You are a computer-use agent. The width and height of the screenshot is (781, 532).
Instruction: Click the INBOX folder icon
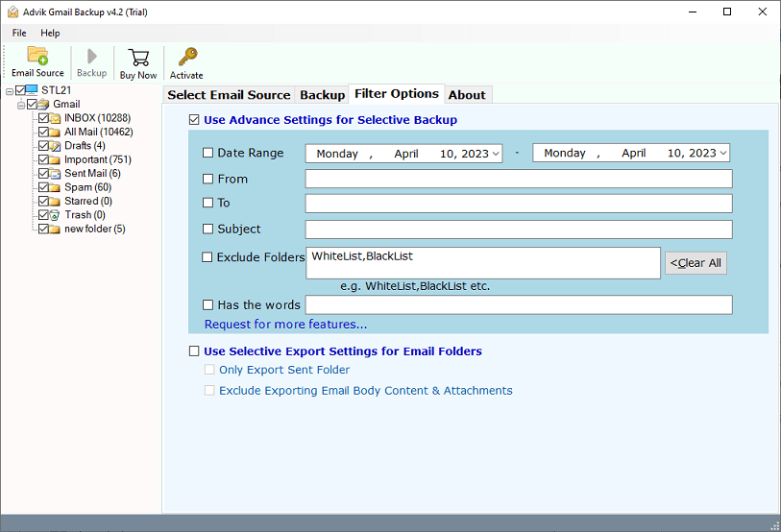pyautogui.click(x=55, y=118)
